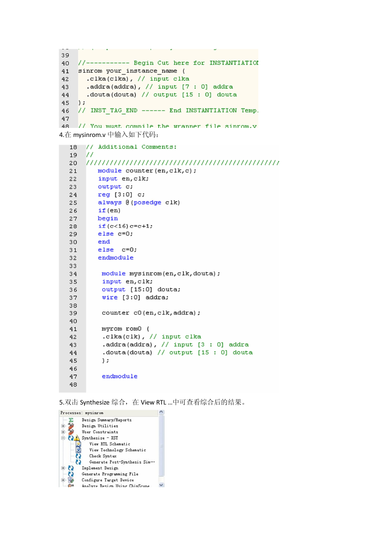Expand the Implement Design node
This screenshot has height=555, width=392.
click(63, 468)
